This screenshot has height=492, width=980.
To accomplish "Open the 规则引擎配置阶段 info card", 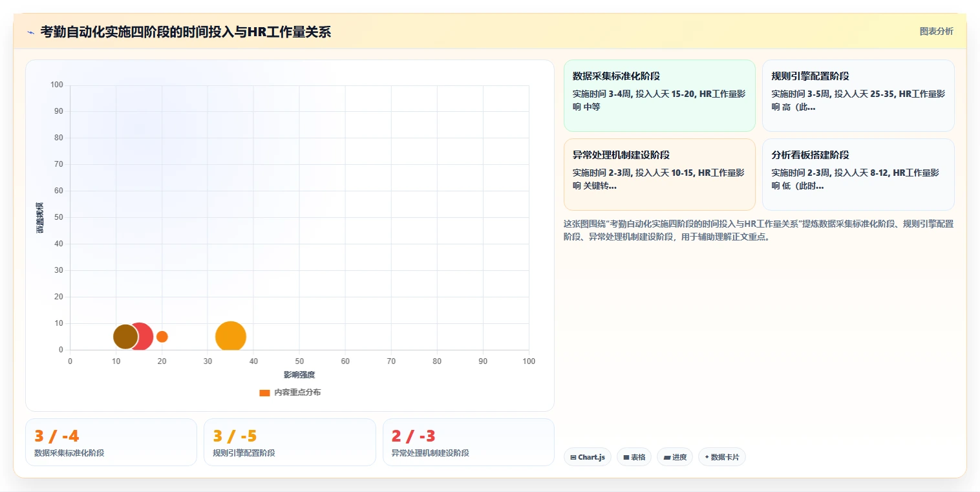I will pos(858,96).
